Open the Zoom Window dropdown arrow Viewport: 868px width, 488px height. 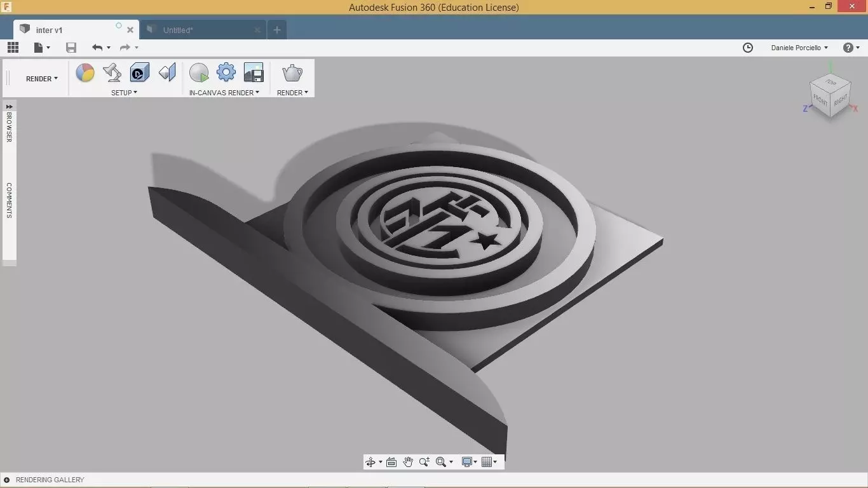click(451, 463)
